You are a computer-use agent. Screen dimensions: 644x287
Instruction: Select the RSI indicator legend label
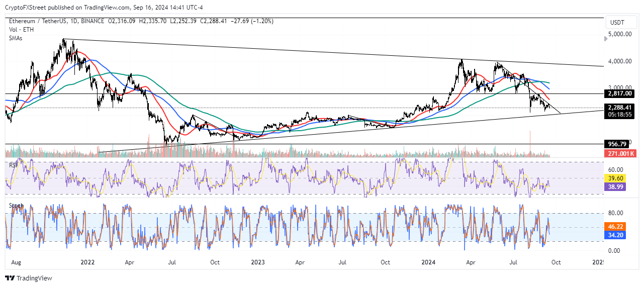tap(14, 163)
